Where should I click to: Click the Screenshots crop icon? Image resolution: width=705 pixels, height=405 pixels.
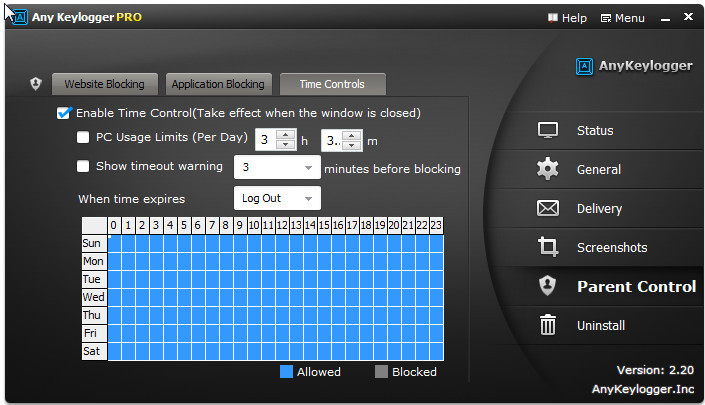548,247
